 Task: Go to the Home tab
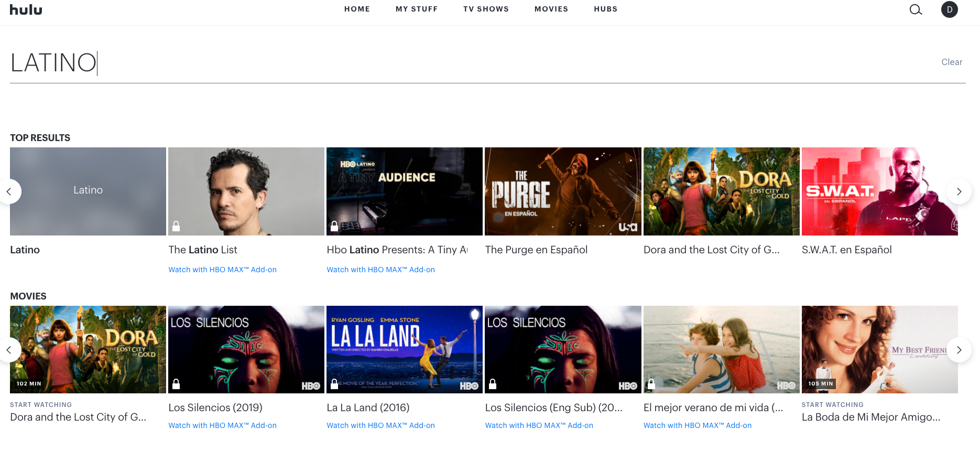[x=357, y=9]
